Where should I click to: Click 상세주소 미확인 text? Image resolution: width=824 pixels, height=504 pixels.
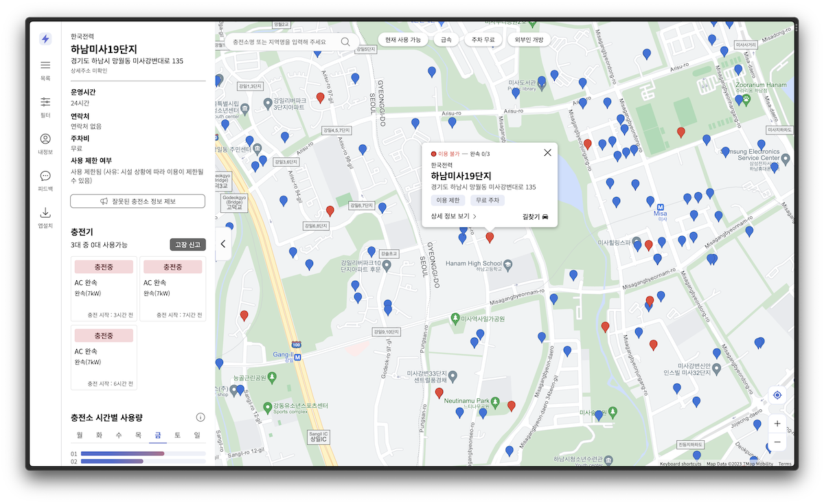[90, 71]
